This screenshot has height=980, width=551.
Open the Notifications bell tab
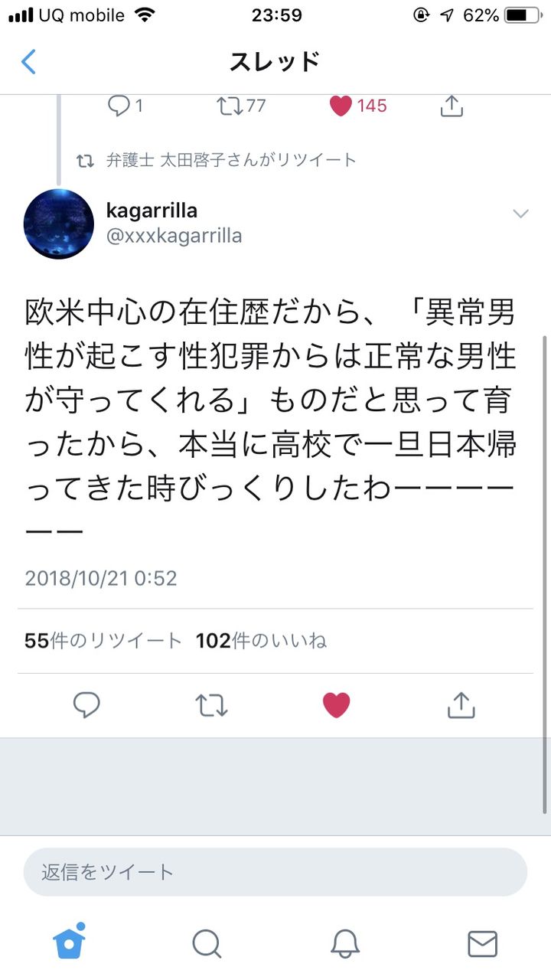[x=345, y=944]
